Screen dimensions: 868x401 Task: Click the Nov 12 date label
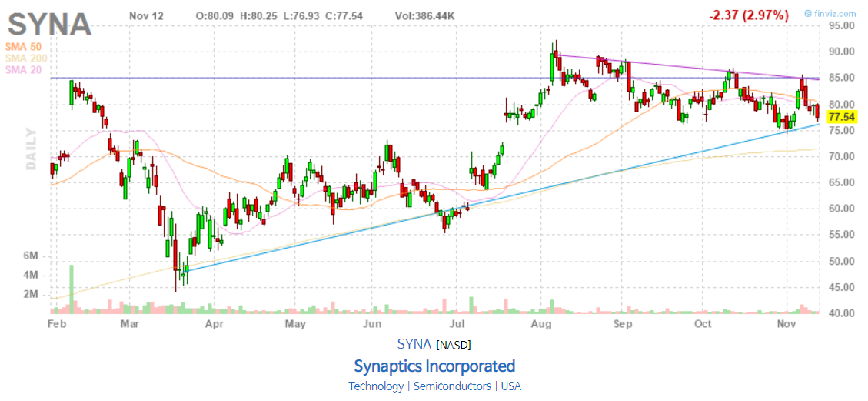click(146, 16)
